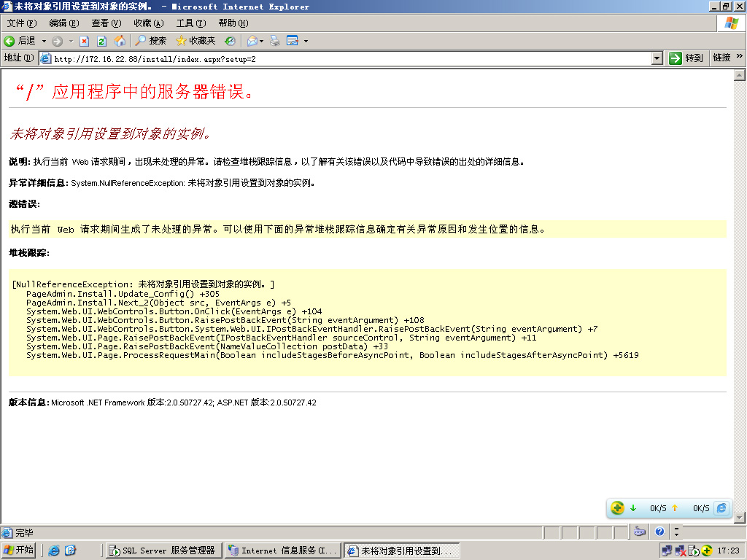Image resolution: width=747 pixels, height=560 pixels.
Task: Expand the address bar URL dropdown
Action: click(657, 58)
